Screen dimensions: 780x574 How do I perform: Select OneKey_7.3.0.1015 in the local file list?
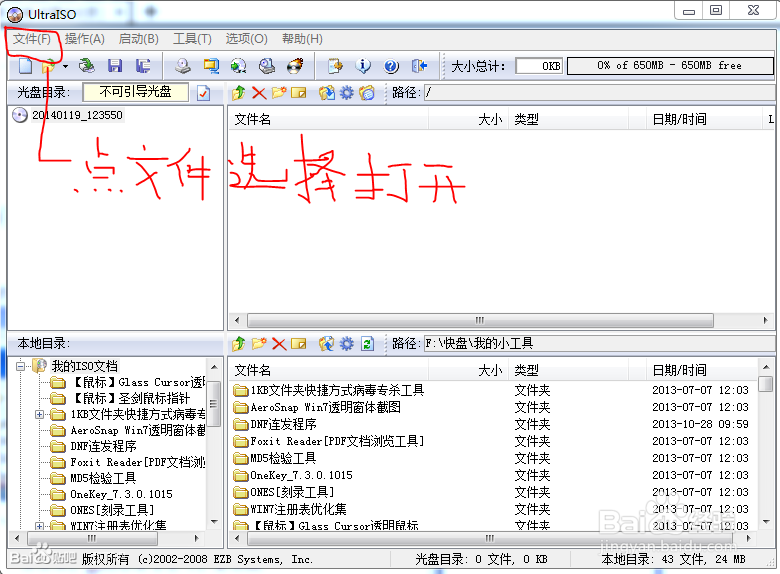(x=301, y=475)
